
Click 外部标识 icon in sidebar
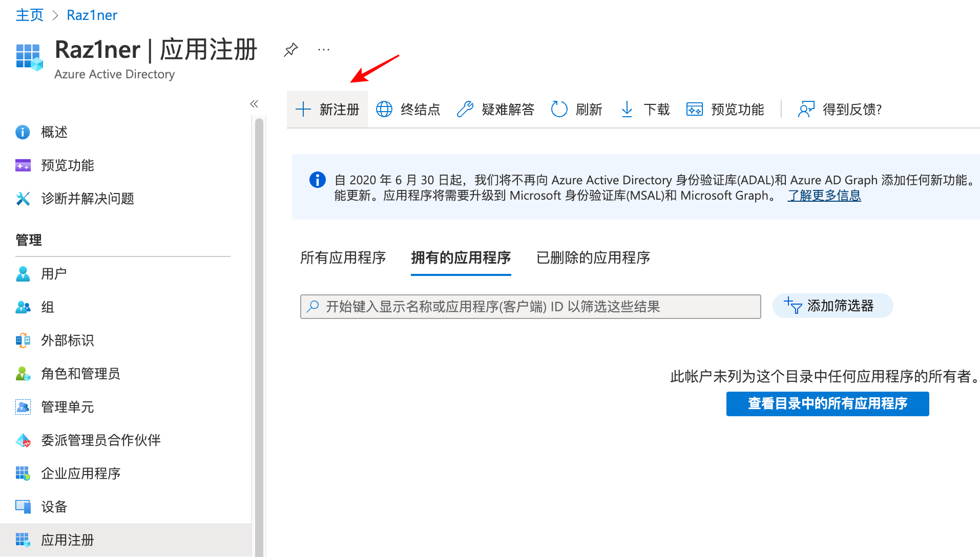[x=23, y=340]
